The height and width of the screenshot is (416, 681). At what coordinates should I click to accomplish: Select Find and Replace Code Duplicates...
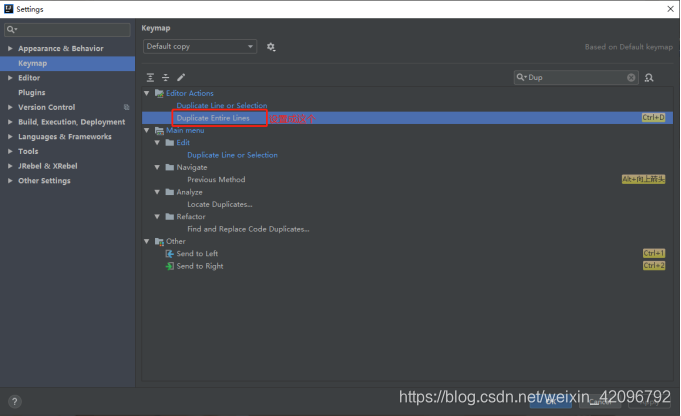pyautogui.click(x=248, y=229)
